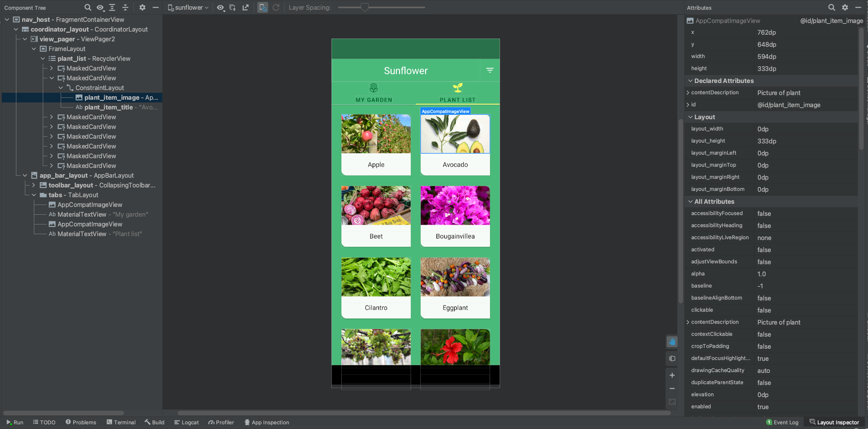868x429 pixels.
Task: Click the filter icon in app toolbar
Action: 489,70
